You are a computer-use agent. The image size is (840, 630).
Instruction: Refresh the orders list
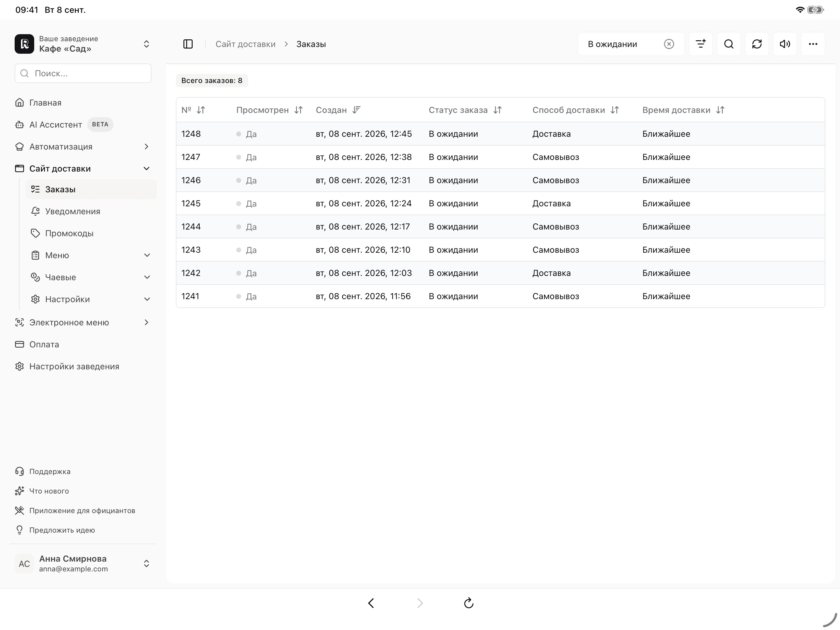[757, 44]
